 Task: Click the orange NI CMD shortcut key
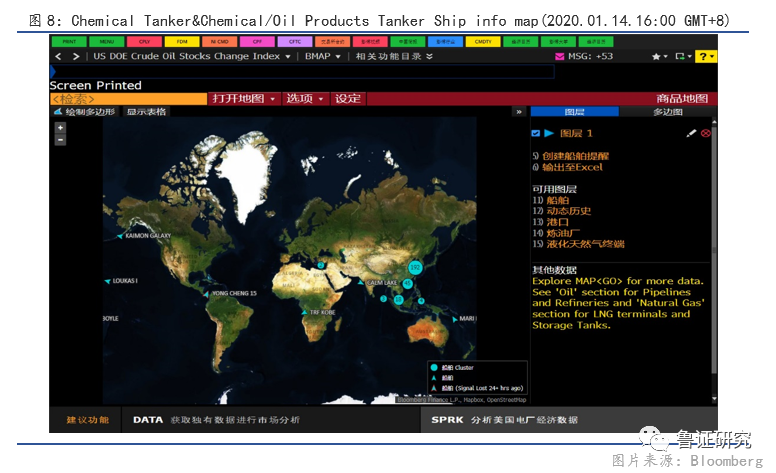(x=219, y=42)
